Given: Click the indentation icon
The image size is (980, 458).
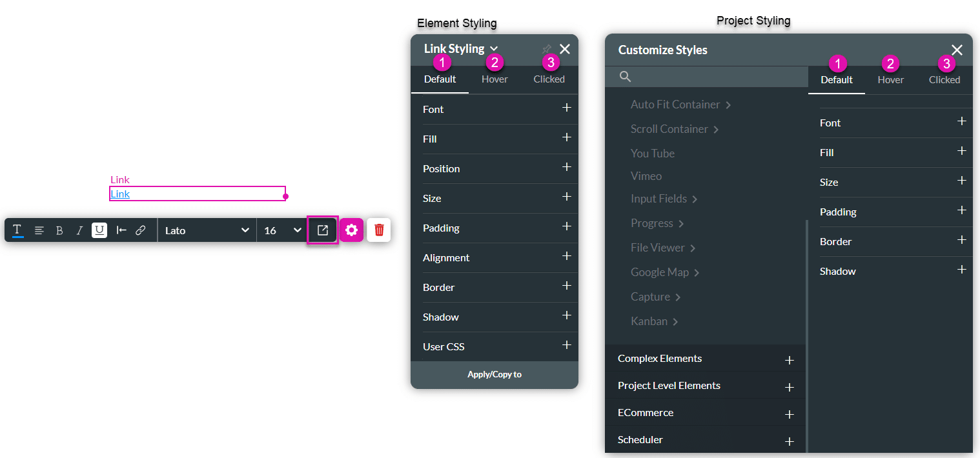Looking at the screenshot, I should click(x=121, y=230).
